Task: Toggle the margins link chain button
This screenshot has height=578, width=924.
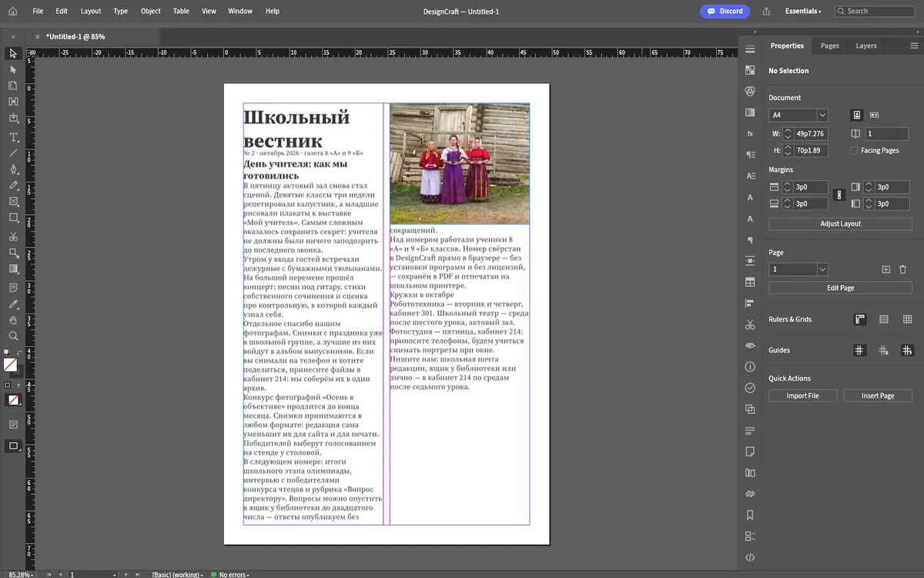Action: 839,195
